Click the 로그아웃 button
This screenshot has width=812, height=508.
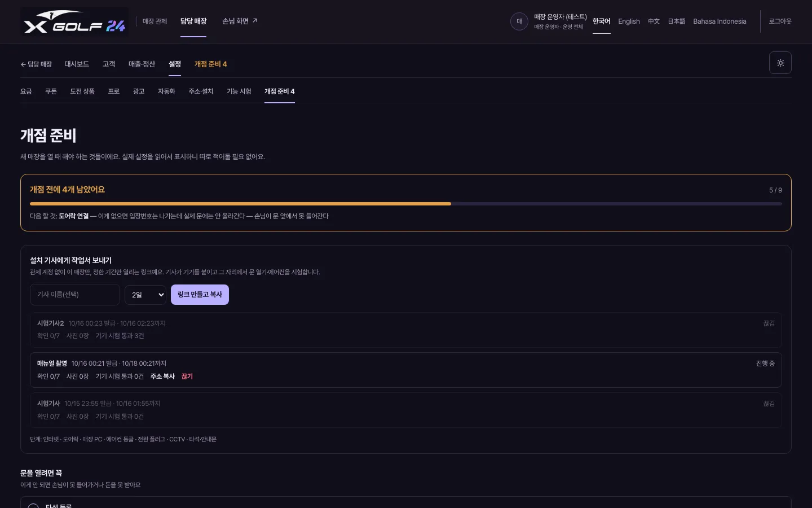(780, 21)
